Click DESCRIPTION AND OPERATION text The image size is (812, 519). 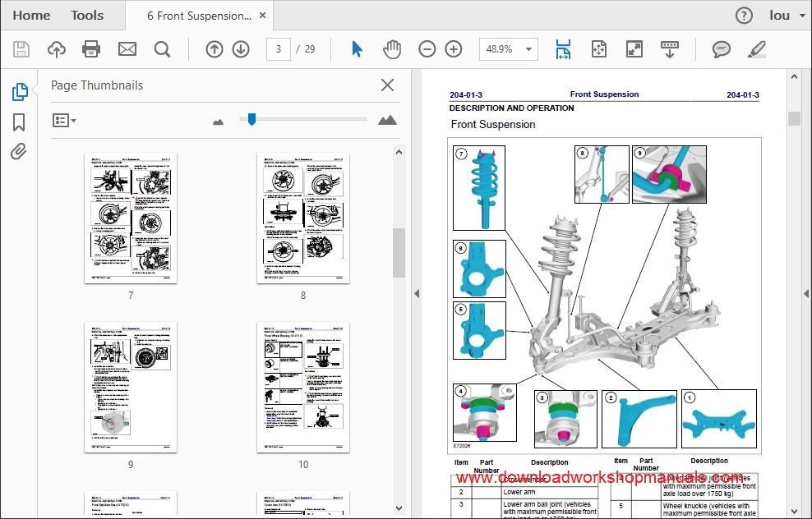[512, 108]
